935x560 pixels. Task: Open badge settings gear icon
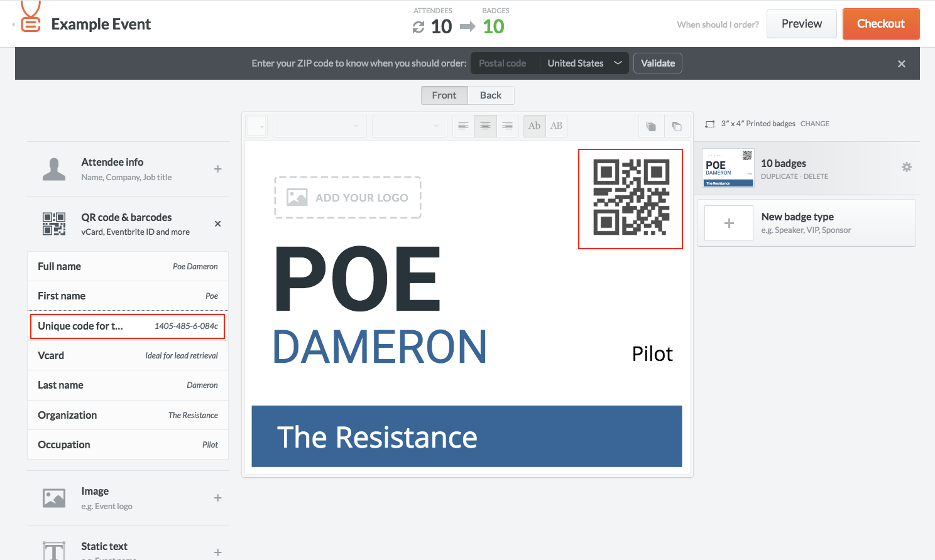pyautogui.click(x=907, y=167)
